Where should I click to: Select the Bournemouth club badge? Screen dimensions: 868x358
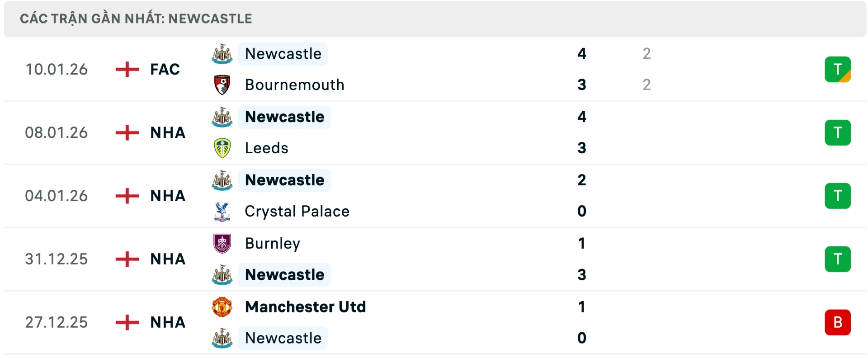(x=222, y=85)
